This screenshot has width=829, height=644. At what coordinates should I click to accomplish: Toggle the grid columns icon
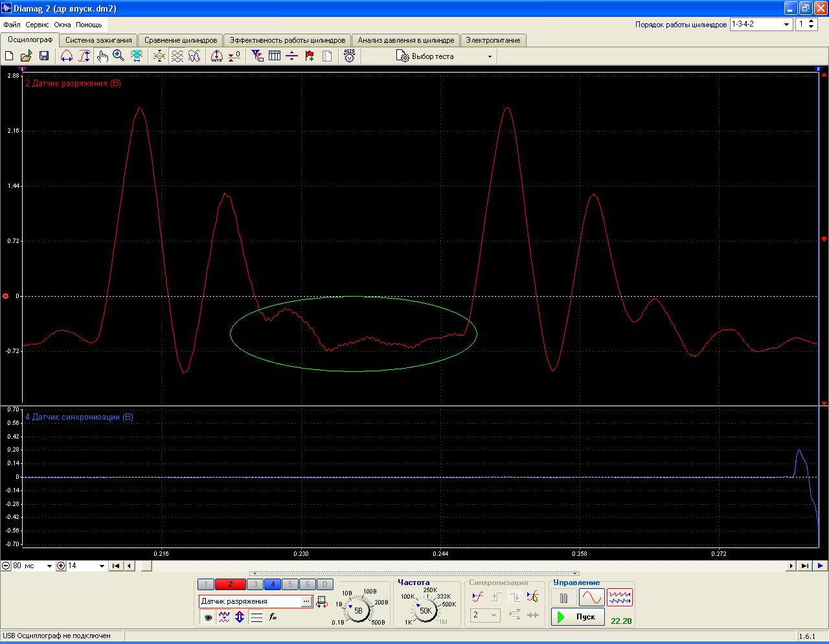[275, 56]
